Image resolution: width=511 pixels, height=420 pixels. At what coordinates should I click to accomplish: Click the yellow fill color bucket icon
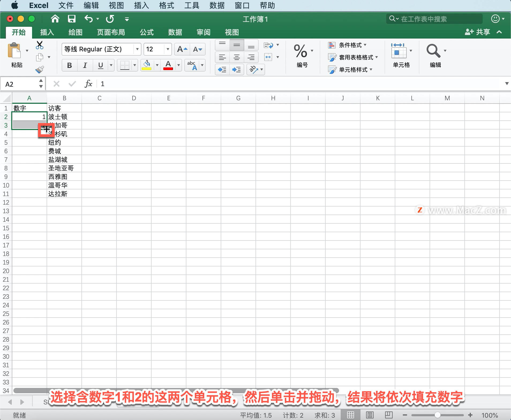click(147, 65)
